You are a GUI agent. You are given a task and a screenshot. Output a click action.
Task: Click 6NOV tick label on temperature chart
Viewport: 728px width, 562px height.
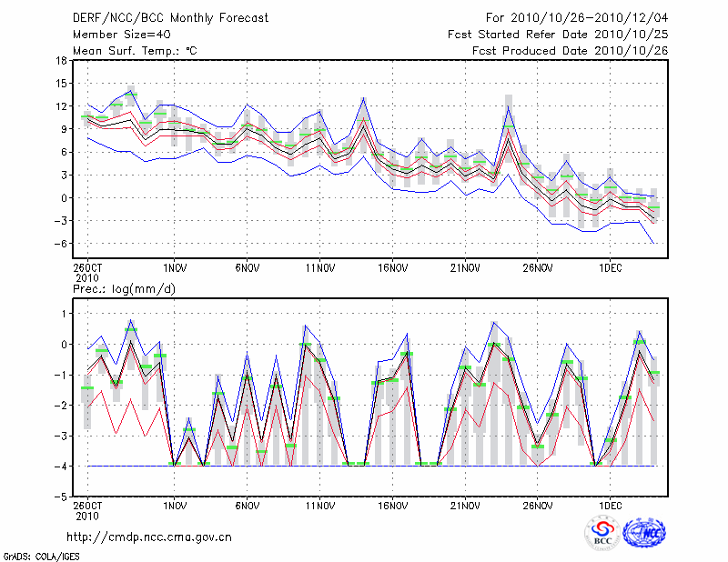click(247, 269)
